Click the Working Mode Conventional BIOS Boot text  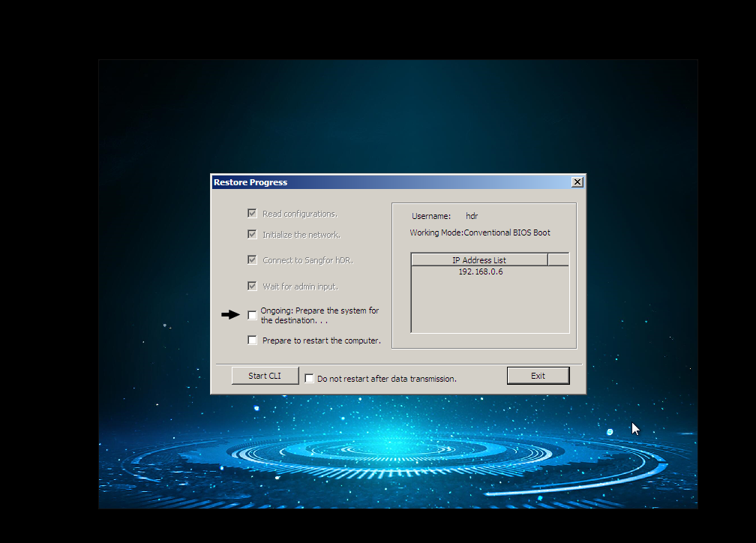pyautogui.click(x=480, y=232)
